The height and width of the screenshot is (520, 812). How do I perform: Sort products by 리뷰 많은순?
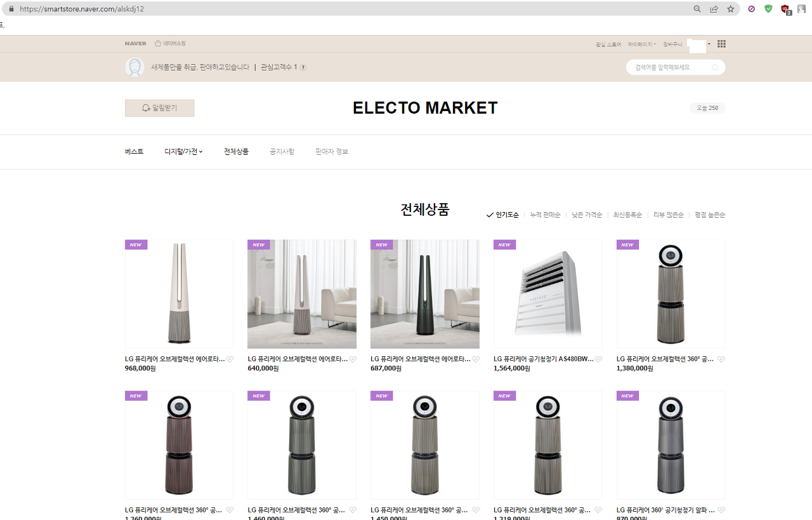669,215
